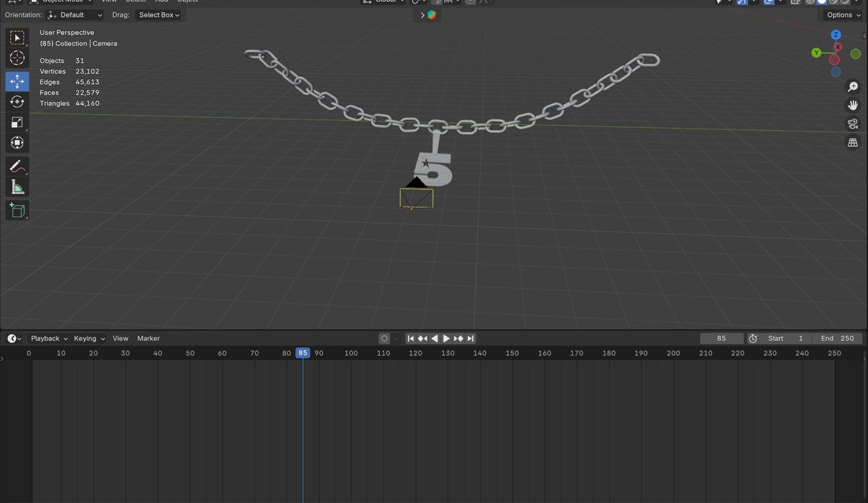Select the Move tool
The image size is (868, 503).
point(17,81)
